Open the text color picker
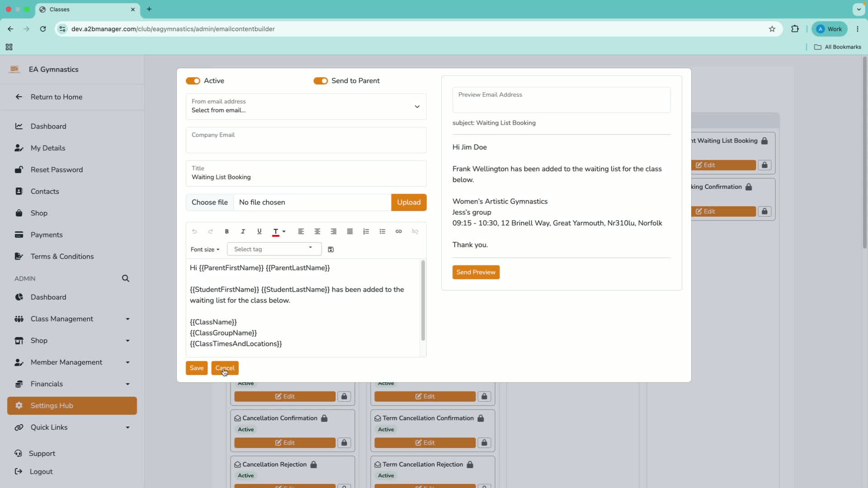This screenshot has height=488, width=868. coord(278,231)
